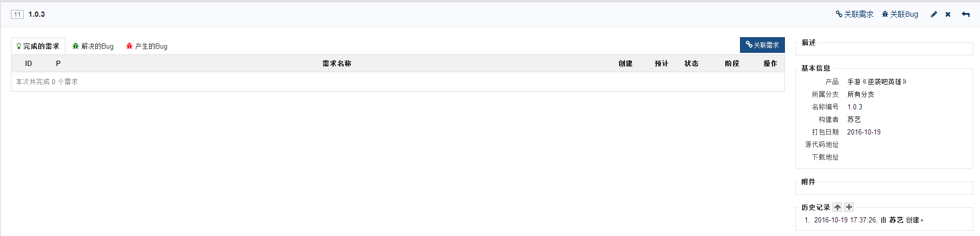Click the 阶段 column header

pyautogui.click(x=732, y=63)
